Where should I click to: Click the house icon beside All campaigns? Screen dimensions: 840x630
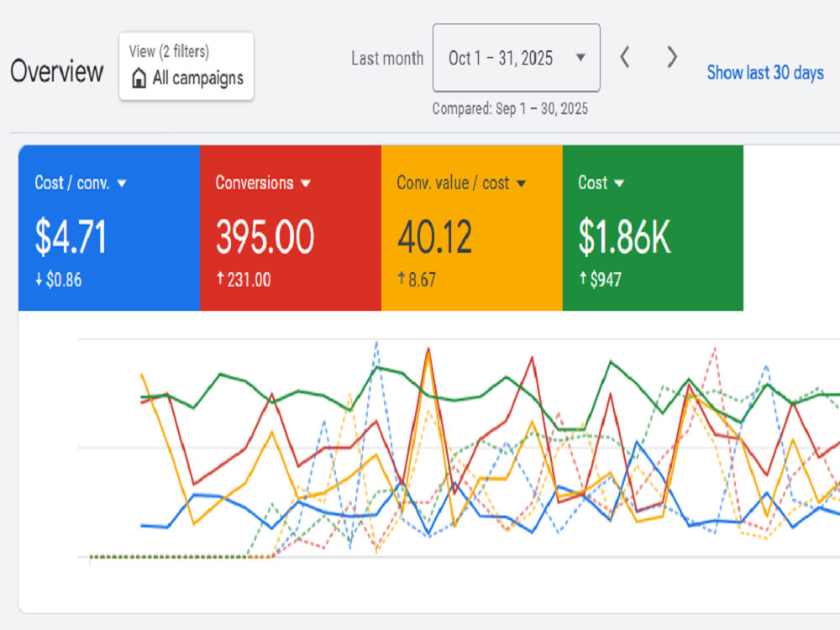139,77
